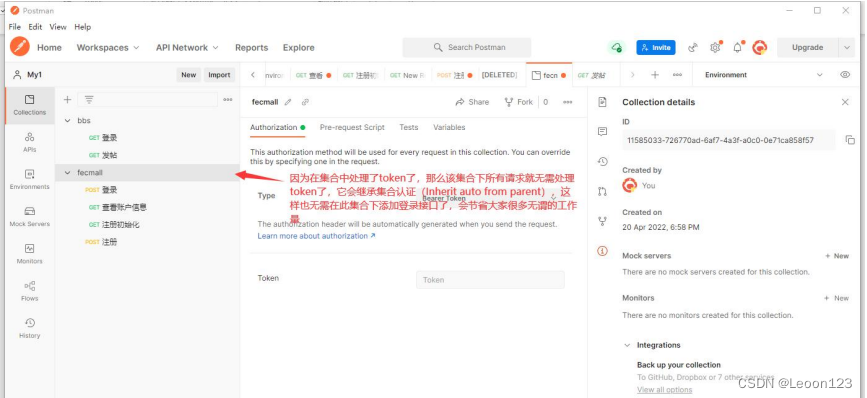Click the filter icon in sidebar search

89,100
